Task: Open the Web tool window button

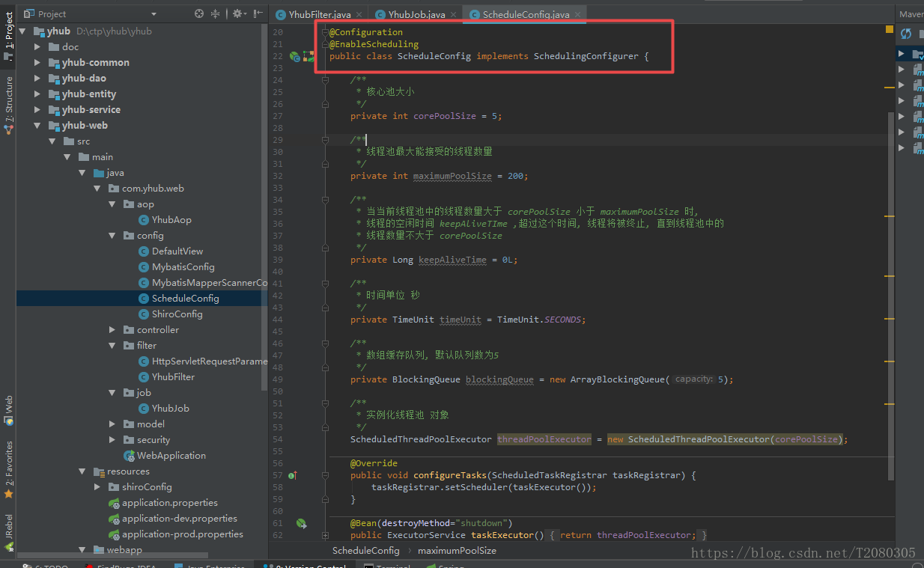Action: [x=8, y=409]
